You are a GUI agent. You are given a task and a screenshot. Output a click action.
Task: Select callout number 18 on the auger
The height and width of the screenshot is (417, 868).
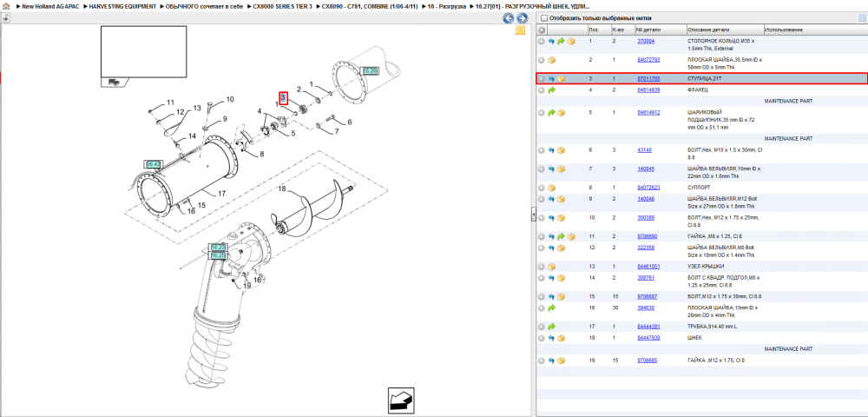pyautogui.click(x=282, y=189)
